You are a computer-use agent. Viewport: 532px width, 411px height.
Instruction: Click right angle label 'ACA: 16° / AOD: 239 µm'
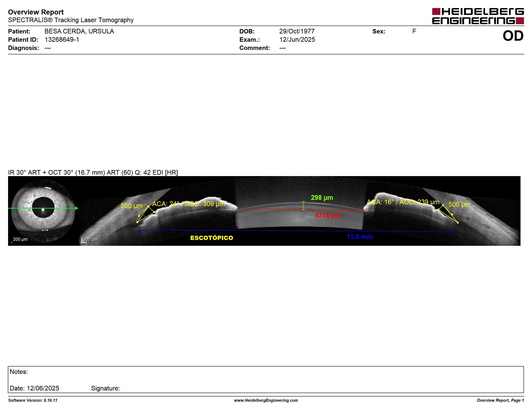[x=403, y=202]
